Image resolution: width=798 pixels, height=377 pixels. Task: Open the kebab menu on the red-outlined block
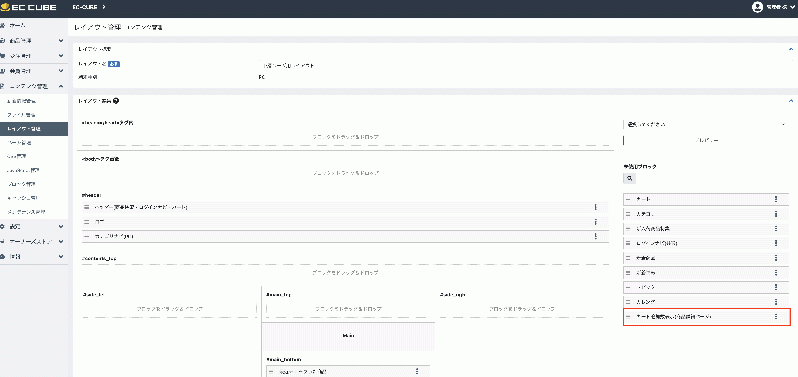click(776, 316)
